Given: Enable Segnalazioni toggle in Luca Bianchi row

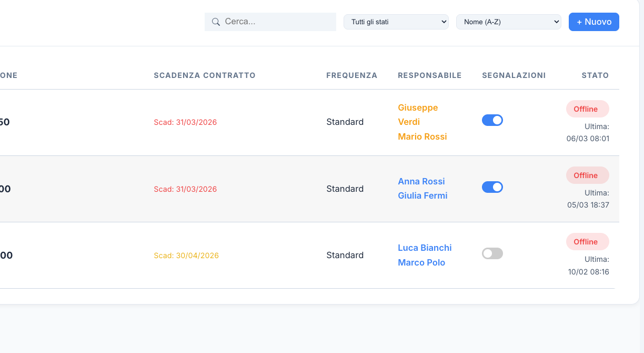Looking at the screenshot, I should (492, 253).
